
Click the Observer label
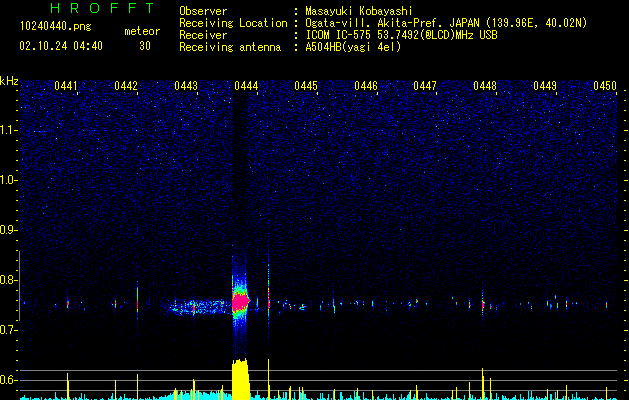pyautogui.click(x=203, y=11)
